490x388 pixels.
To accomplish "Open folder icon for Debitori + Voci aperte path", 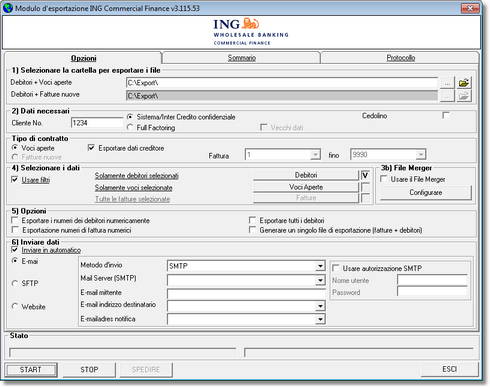I will pyautogui.click(x=464, y=82).
